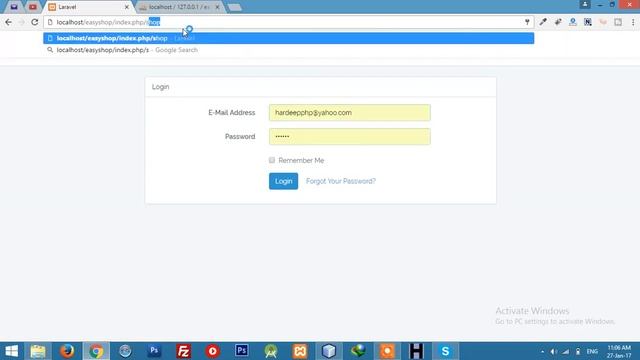Check the Remember Me checkbox
640x360 pixels.
(272, 160)
